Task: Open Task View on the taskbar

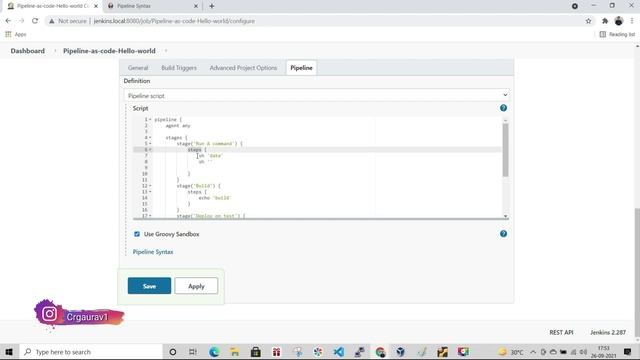Action: click(193, 352)
